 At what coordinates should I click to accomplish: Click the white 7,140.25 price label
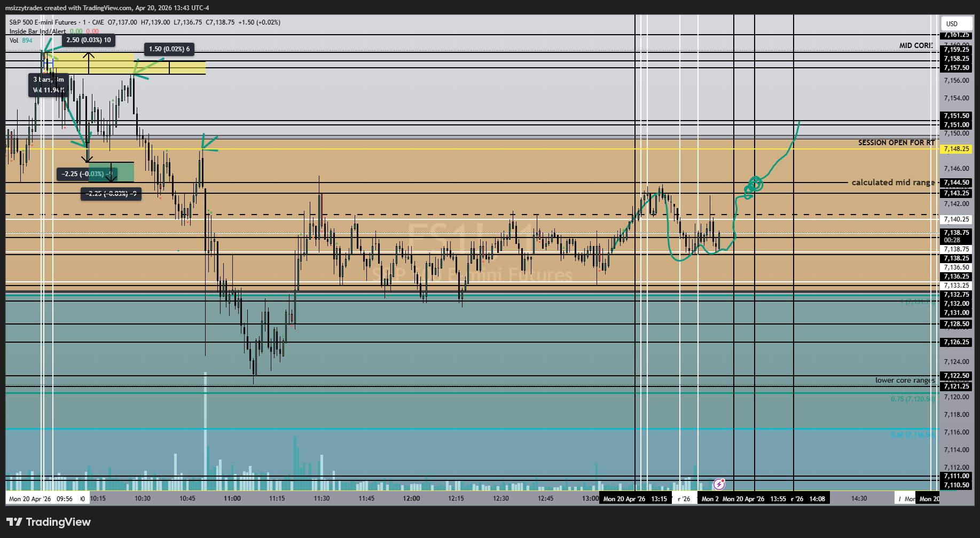[x=956, y=219]
